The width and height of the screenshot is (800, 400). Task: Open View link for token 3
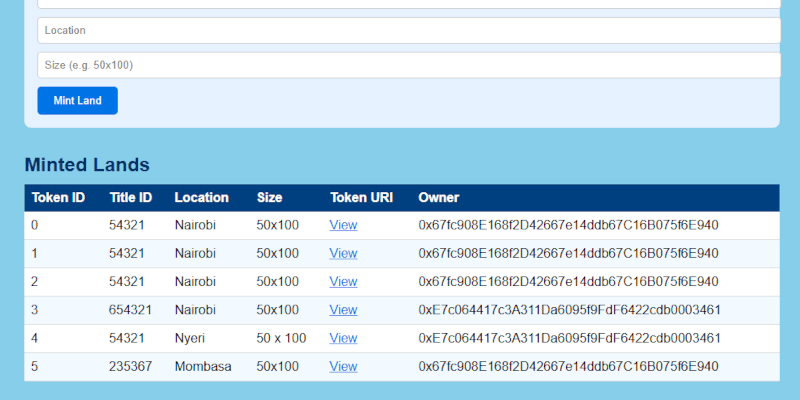click(x=343, y=310)
